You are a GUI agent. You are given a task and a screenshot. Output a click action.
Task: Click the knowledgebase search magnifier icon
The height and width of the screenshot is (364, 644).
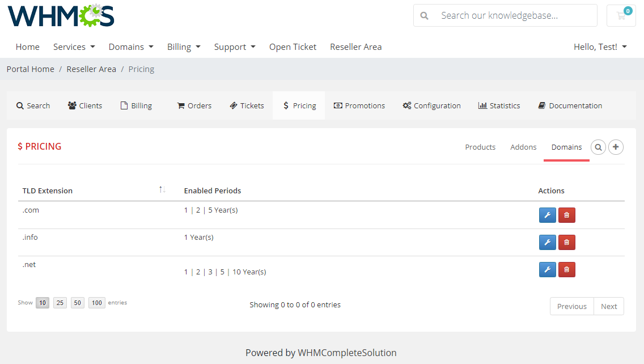tap(425, 15)
